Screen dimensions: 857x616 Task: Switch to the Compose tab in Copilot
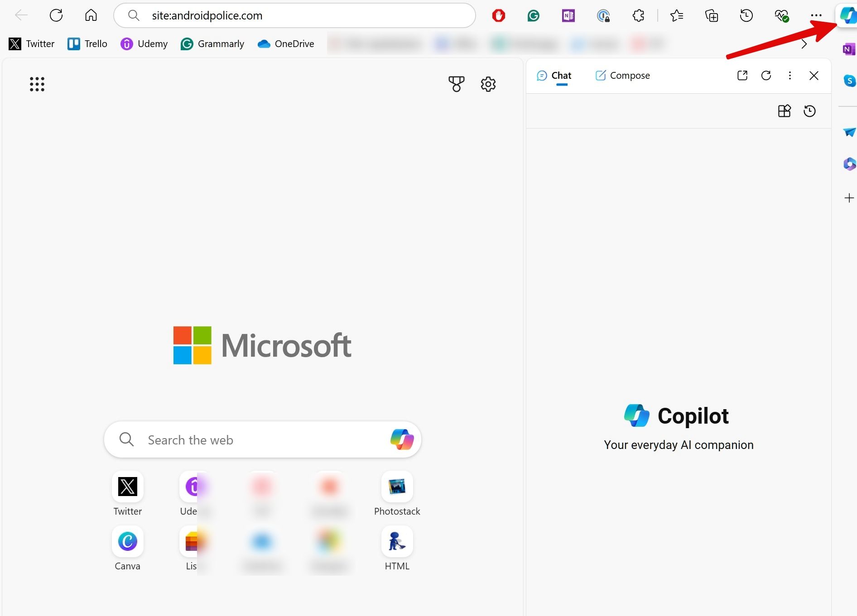[x=622, y=76]
